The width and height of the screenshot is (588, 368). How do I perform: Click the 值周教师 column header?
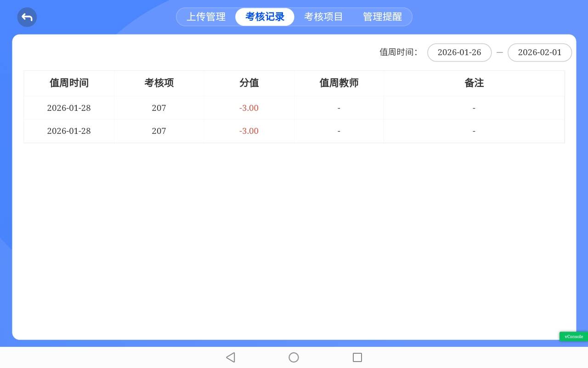339,83
